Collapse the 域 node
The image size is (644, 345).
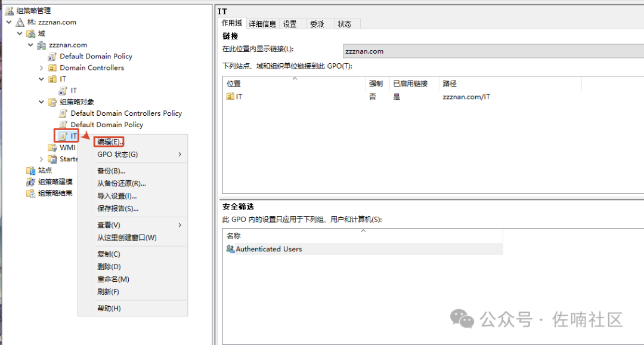pyautogui.click(x=20, y=33)
